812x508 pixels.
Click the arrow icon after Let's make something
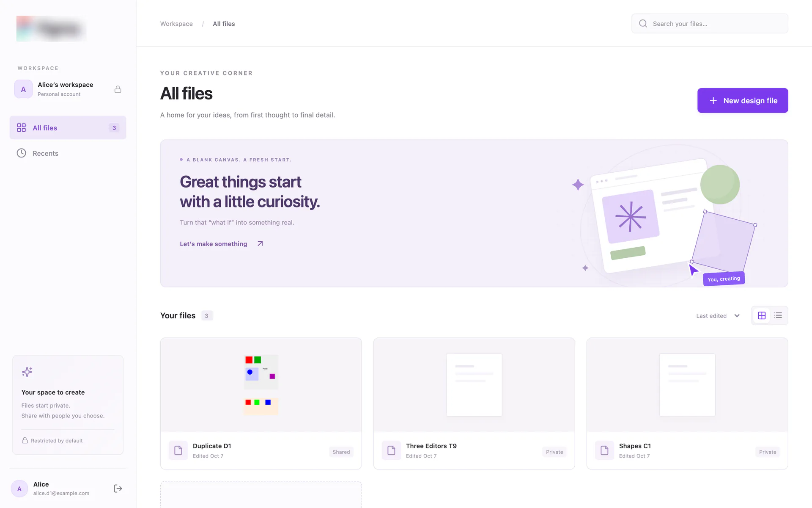point(260,244)
